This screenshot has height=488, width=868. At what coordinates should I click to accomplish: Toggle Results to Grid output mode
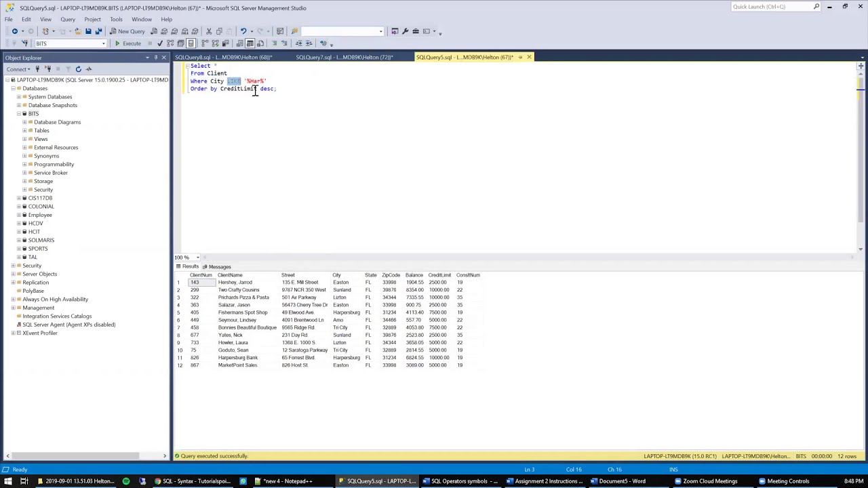250,43
